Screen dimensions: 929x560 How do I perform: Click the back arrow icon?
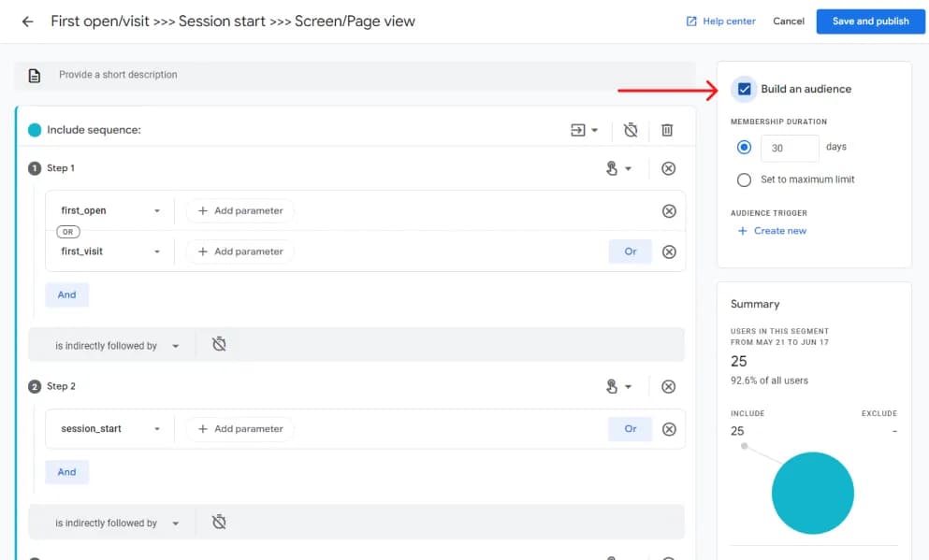coord(27,22)
